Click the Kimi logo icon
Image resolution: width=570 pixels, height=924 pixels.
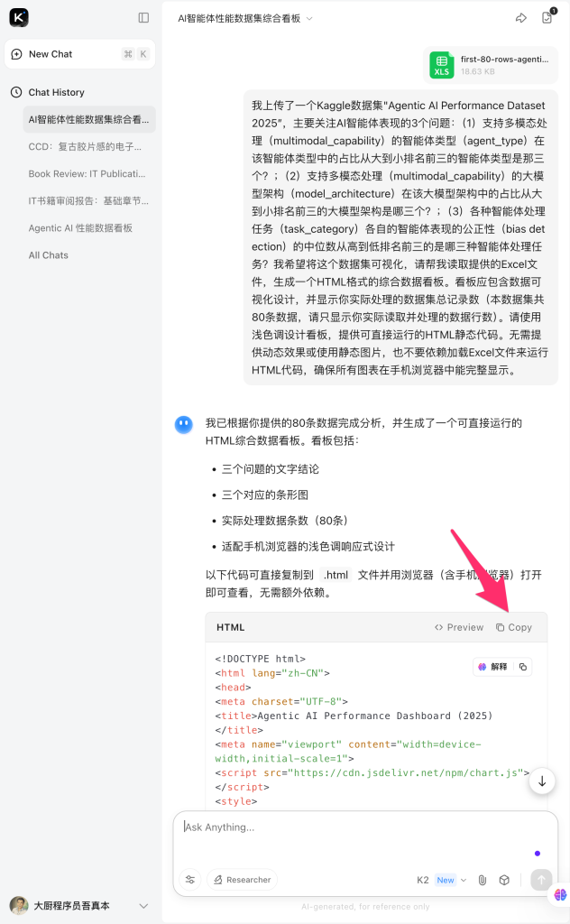click(19, 18)
